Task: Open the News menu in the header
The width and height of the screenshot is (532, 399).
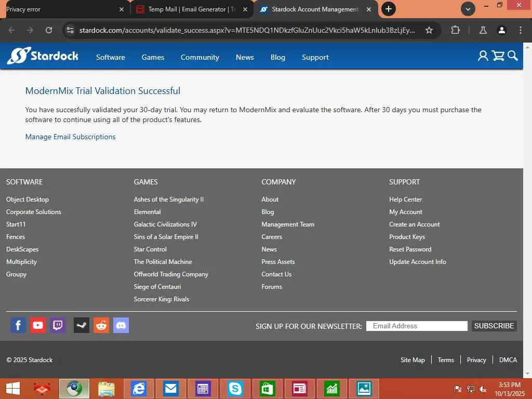Action: coord(245,57)
